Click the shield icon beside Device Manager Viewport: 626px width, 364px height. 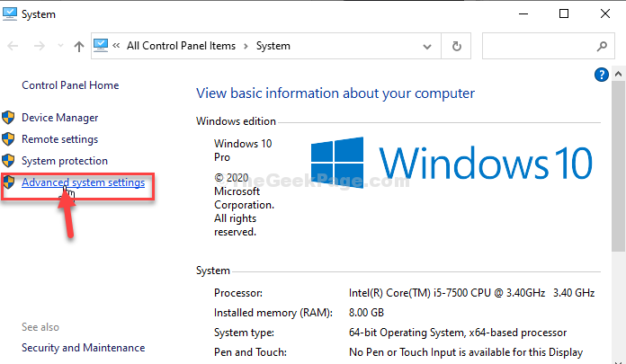[8, 118]
